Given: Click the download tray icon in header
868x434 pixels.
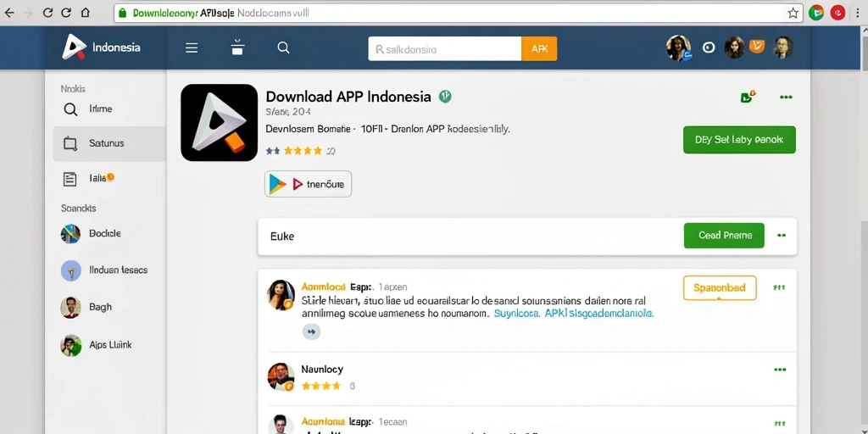Looking at the screenshot, I should click(237, 47).
